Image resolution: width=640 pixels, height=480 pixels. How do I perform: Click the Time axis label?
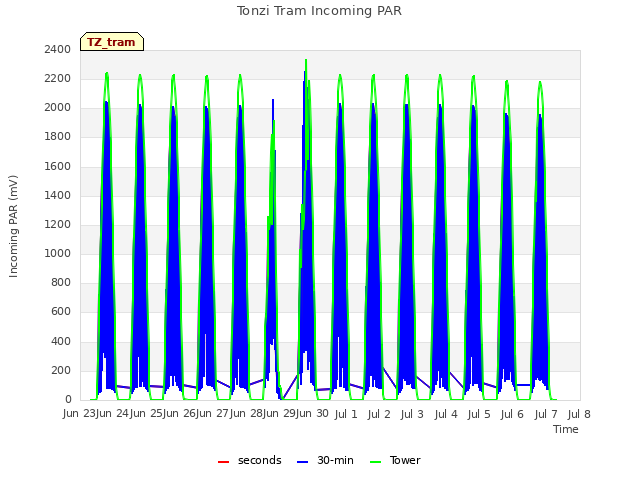coord(566,429)
